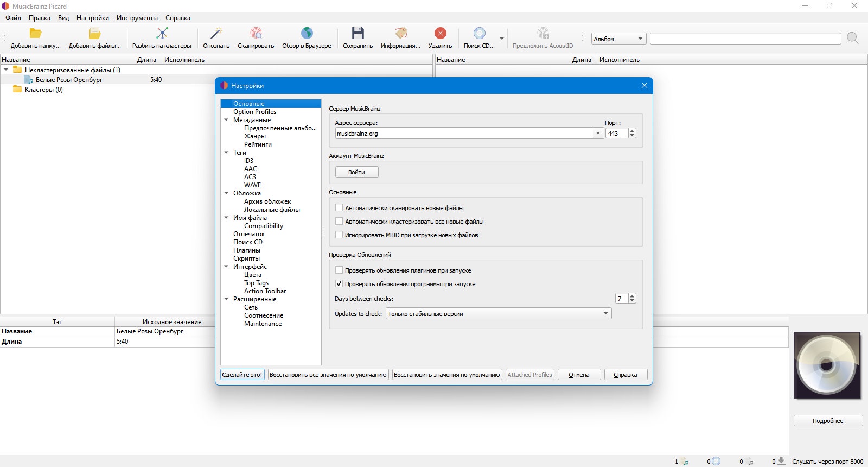Click the Предложить AcoustID icon
The height and width of the screenshot is (467, 868).
pyautogui.click(x=542, y=33)
